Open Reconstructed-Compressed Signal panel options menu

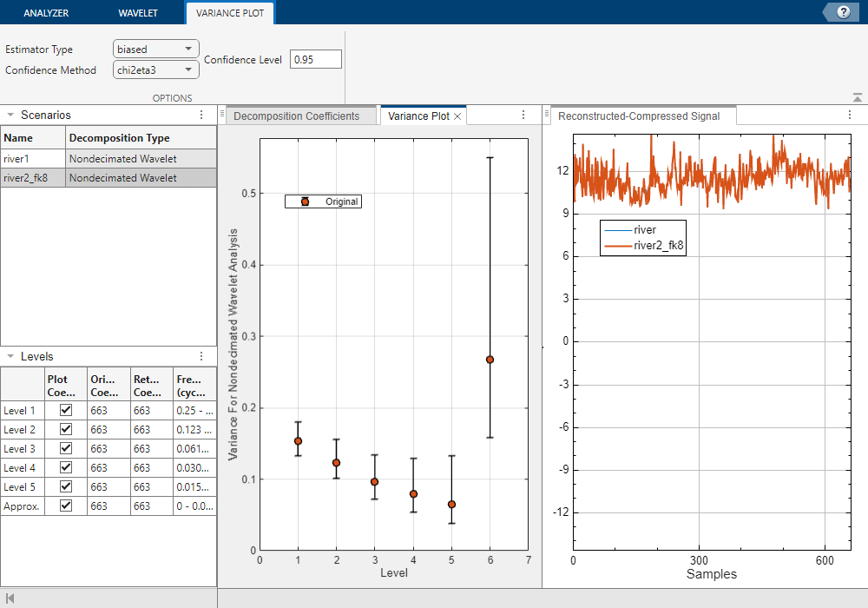click(850, 115)
